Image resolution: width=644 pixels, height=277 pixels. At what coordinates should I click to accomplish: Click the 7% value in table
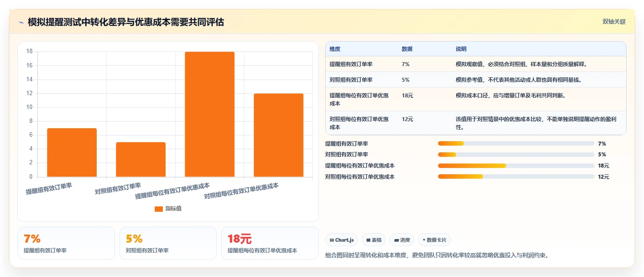tap(405, 64)
